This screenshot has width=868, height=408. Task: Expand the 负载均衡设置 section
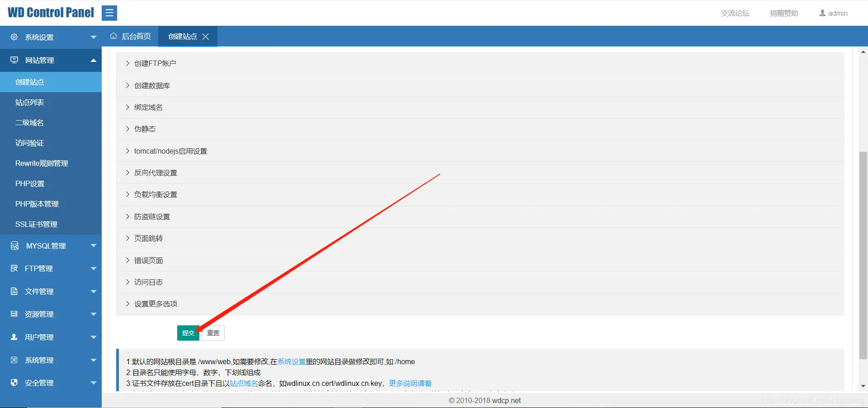(x=480, y=195)
